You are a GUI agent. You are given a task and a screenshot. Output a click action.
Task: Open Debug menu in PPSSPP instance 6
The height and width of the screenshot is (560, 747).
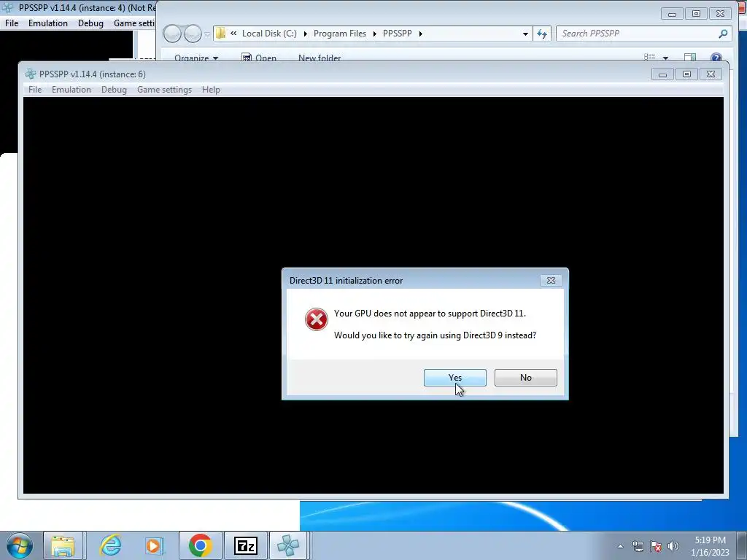pyautogui.click(x=114, y=90)
